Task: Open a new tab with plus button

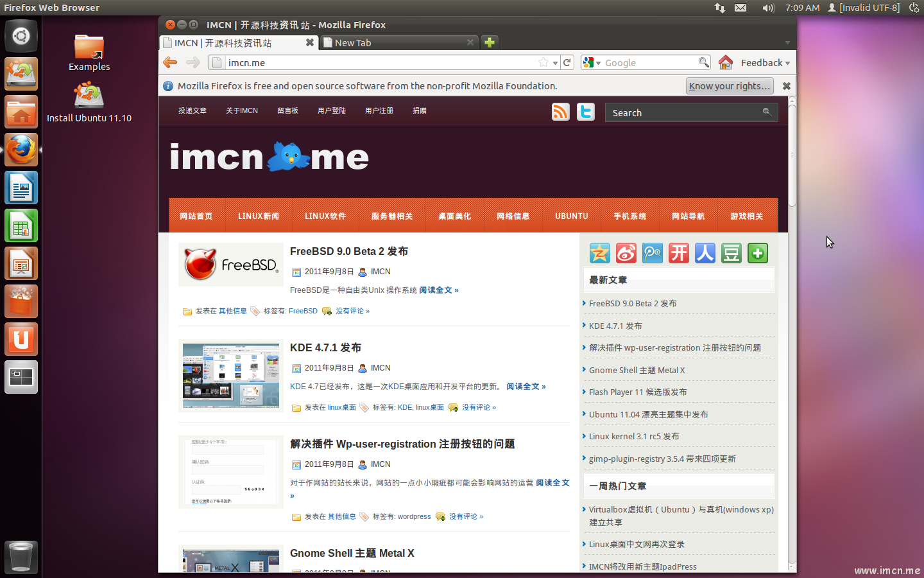Action: pyautogui.click(x=490, y=42)
